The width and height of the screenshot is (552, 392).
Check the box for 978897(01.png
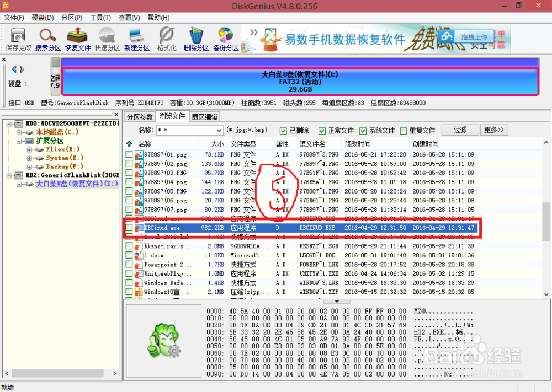129,154
